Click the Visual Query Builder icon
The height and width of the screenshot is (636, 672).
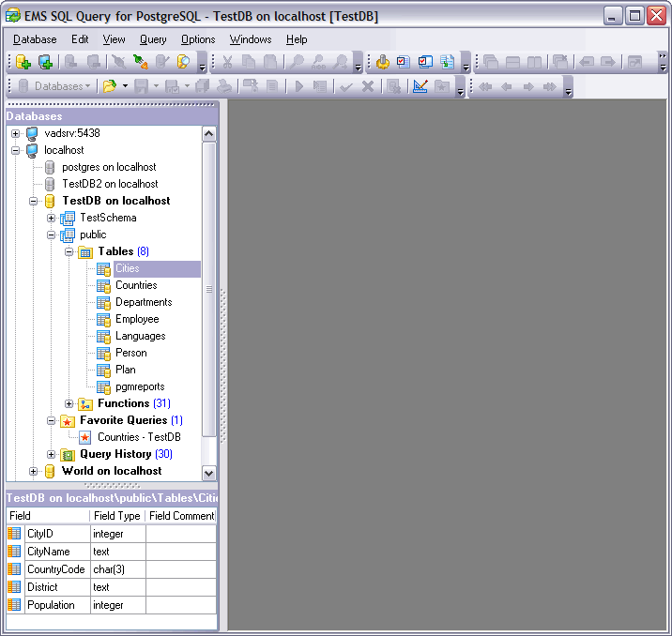(x=420, y=86)
